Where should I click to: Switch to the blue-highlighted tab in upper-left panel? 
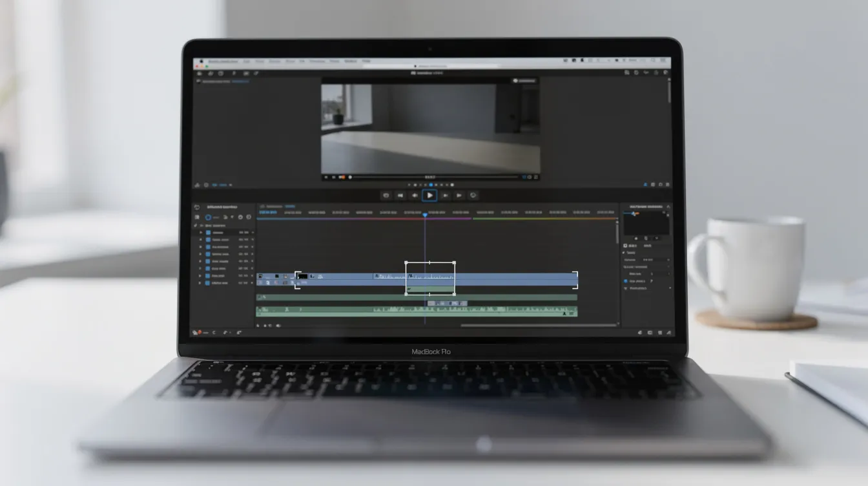241,81
